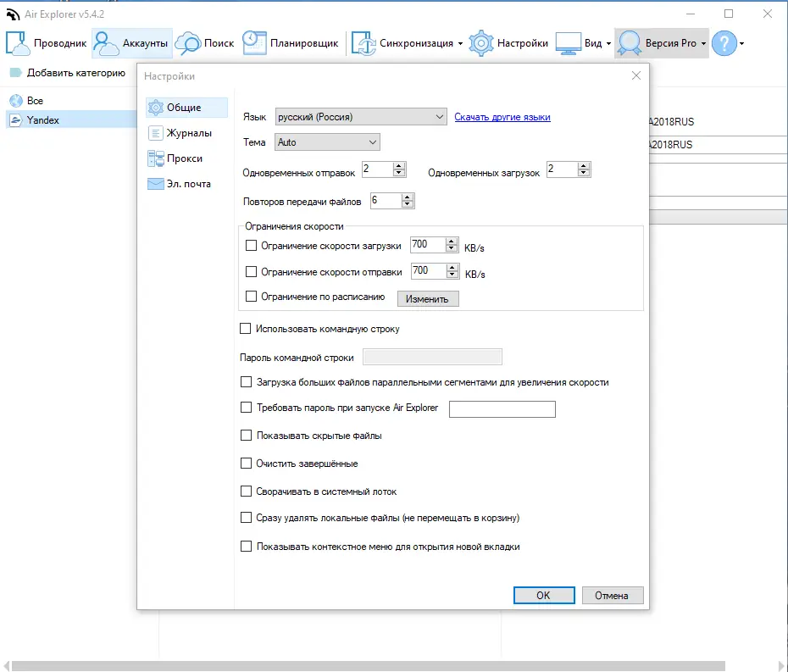Select the Общие settings section
This screenshot has height=672, width=788.
point(187,107)
